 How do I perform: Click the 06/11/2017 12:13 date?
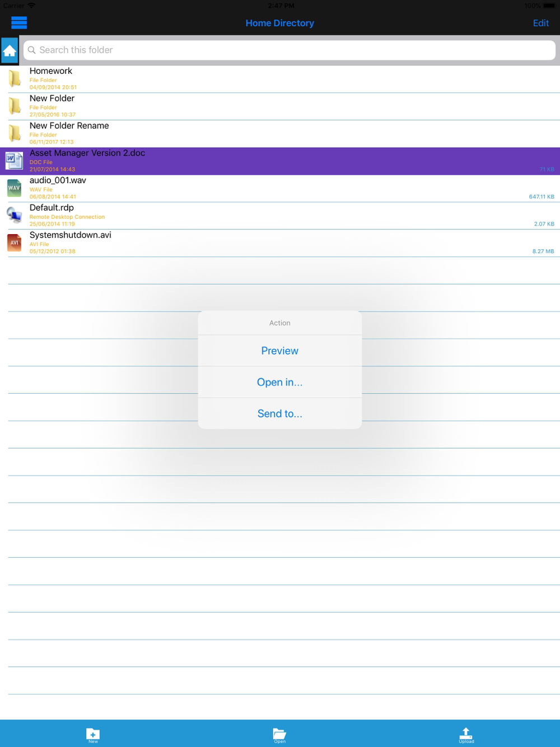52,142
